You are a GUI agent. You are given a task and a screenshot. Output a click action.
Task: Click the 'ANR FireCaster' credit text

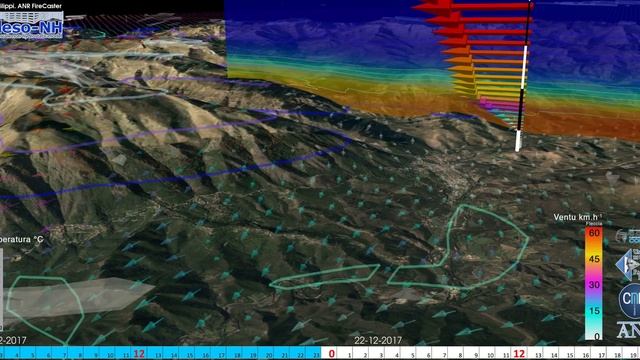point(40,6)
